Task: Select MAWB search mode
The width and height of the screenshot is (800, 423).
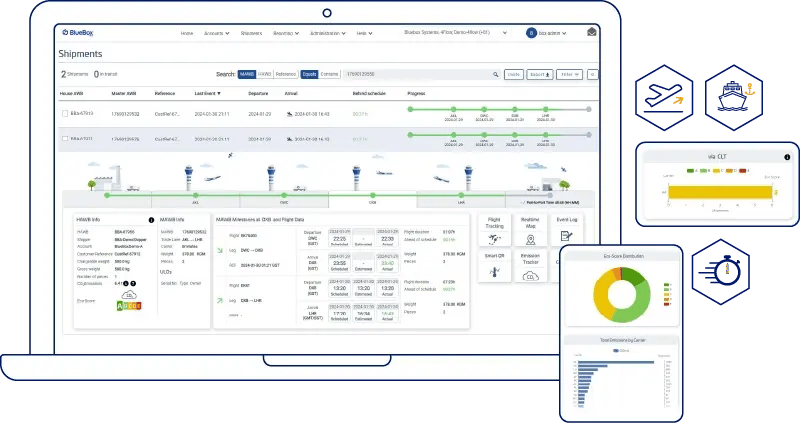Action: pyautogui.click(x=247, y=74)
